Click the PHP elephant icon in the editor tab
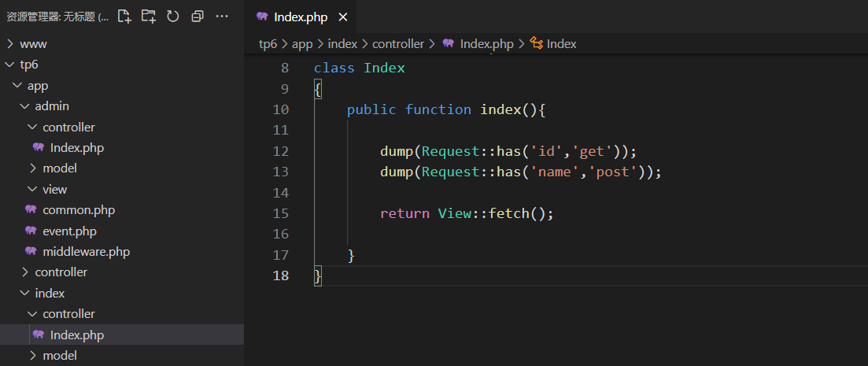Viewport: 868px width, 366px height. 262,17
